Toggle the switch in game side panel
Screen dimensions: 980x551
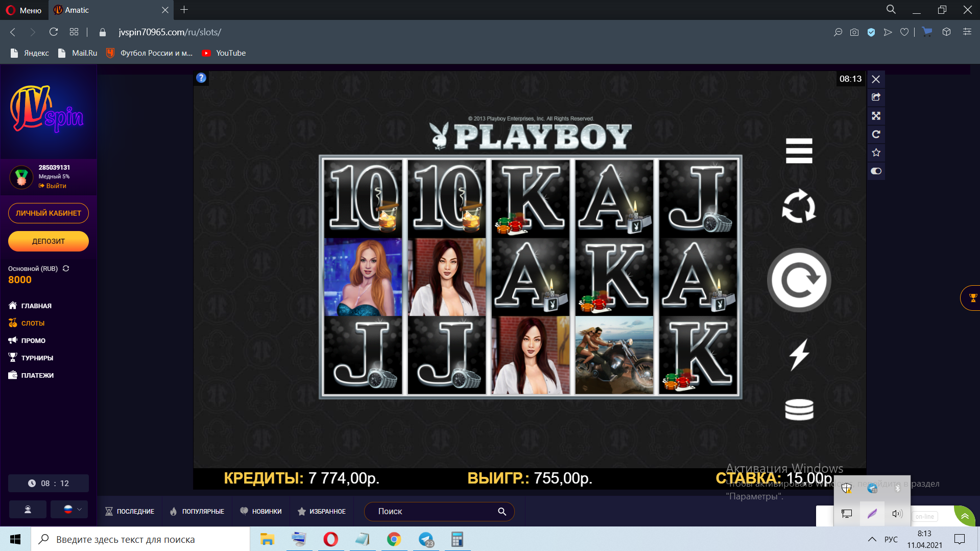pos(876,171)
